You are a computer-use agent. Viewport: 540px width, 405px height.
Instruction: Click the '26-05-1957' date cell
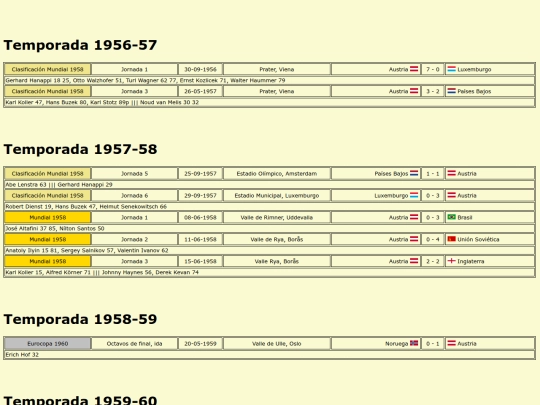coord(200,91)
